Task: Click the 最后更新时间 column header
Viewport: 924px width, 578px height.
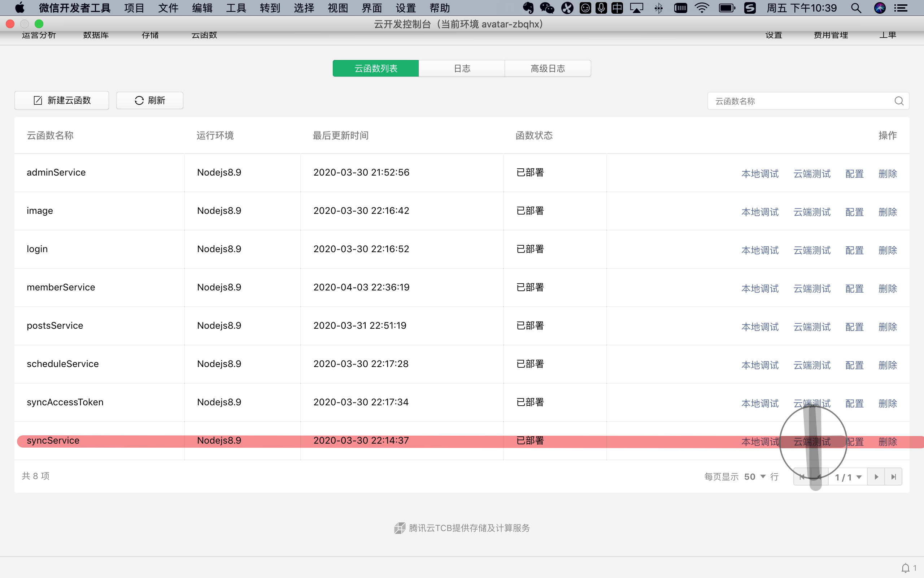Action: pos(341,135)
